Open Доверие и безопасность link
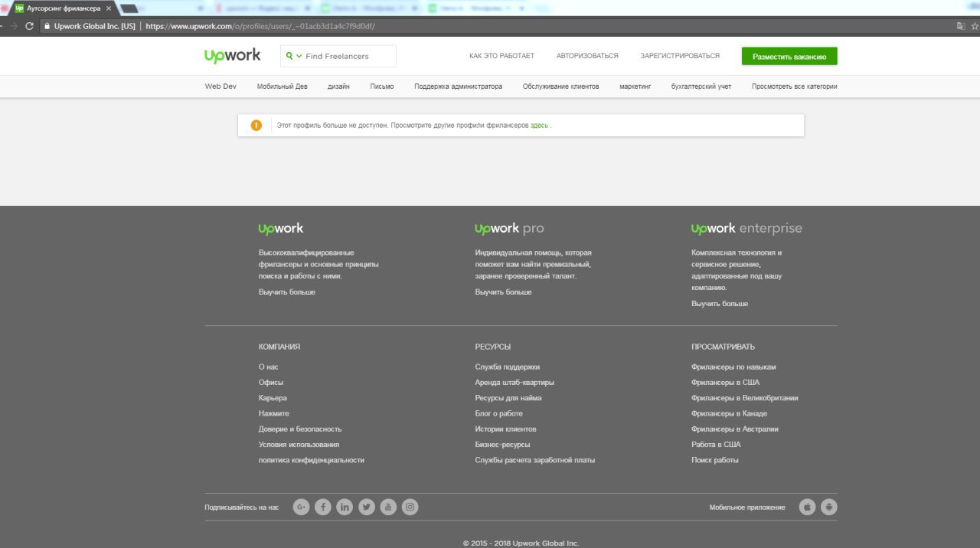Image resolution: width=980 pixels, height=548 pixels. 300,429
